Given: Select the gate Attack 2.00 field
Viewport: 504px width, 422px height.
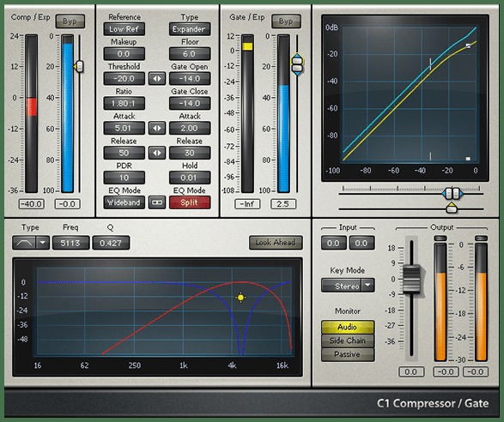Looking at the screenshot, I should pos(190,128).
